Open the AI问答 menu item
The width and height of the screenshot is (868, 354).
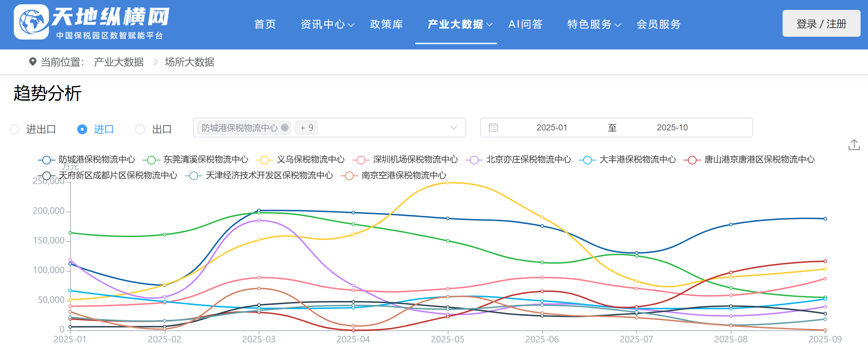click(525, 24)
